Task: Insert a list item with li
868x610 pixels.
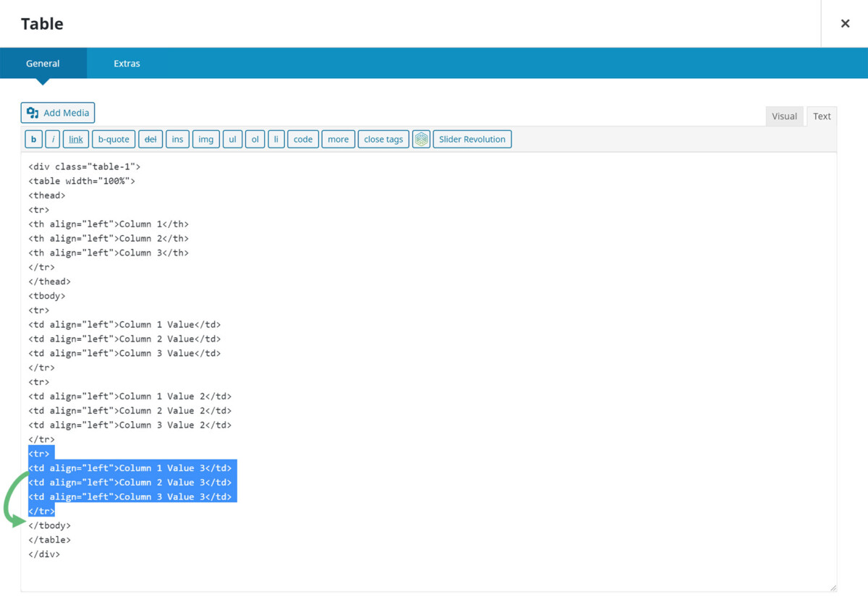Action: pos(276,139)
